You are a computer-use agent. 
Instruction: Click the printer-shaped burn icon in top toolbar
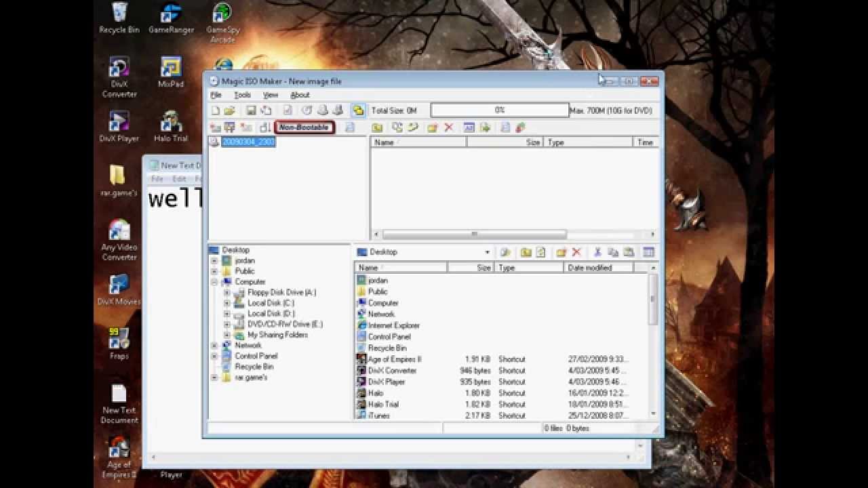[323, 110]
